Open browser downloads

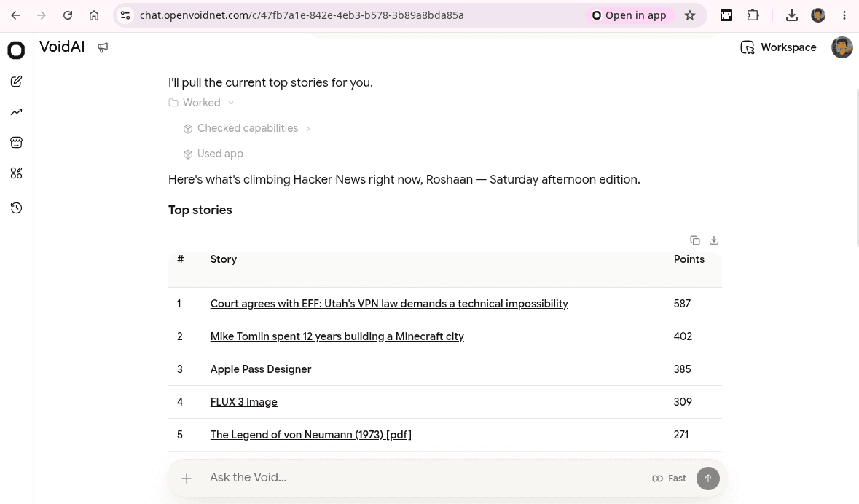(x=792, y=15)
